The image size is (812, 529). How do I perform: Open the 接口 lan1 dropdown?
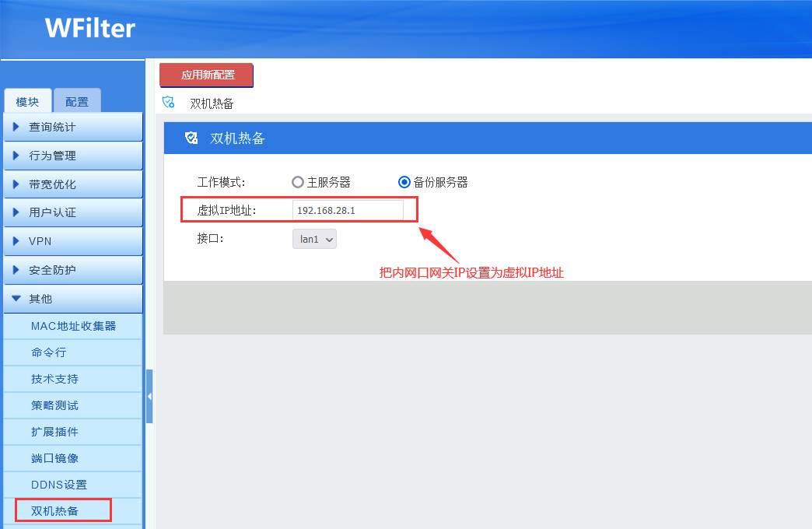click(314, 239)
